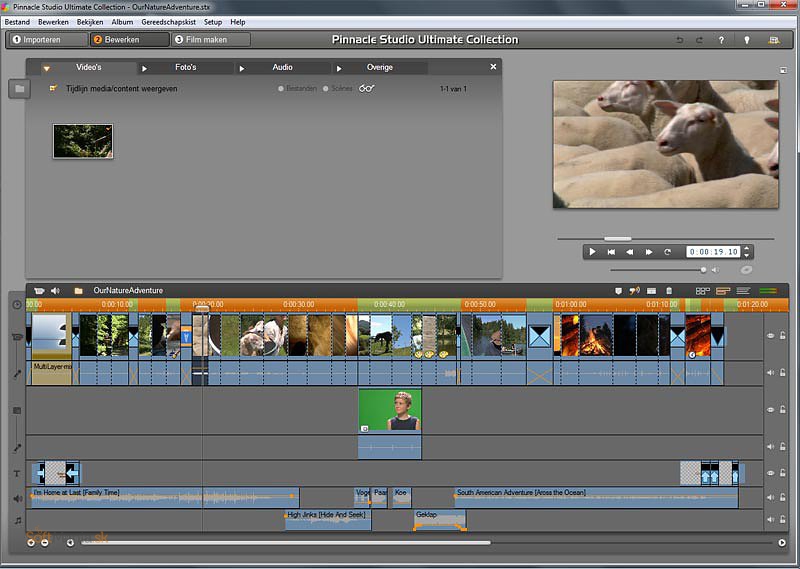
Task: Expand the orange arrow beside Video's tab
Action: pos(46,68)
